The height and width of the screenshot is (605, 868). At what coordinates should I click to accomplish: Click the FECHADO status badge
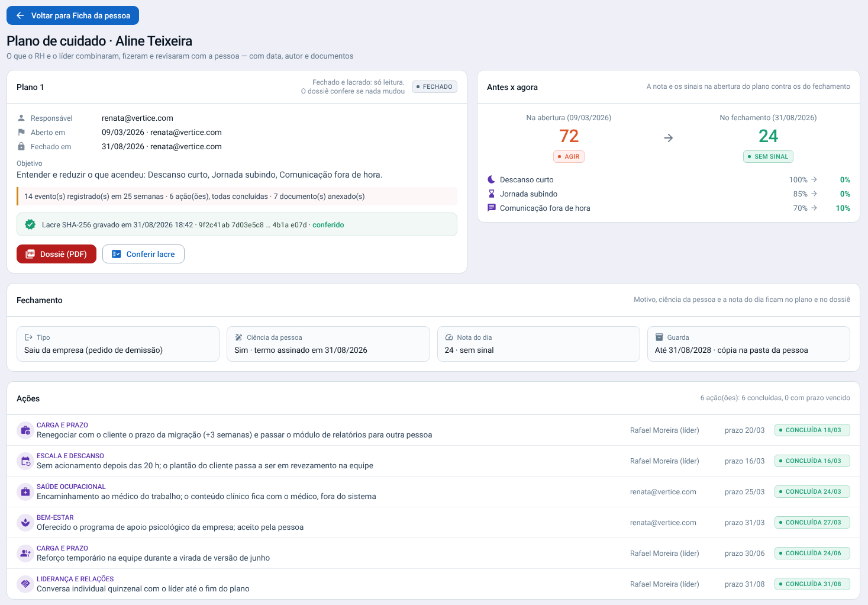point(434,87)
